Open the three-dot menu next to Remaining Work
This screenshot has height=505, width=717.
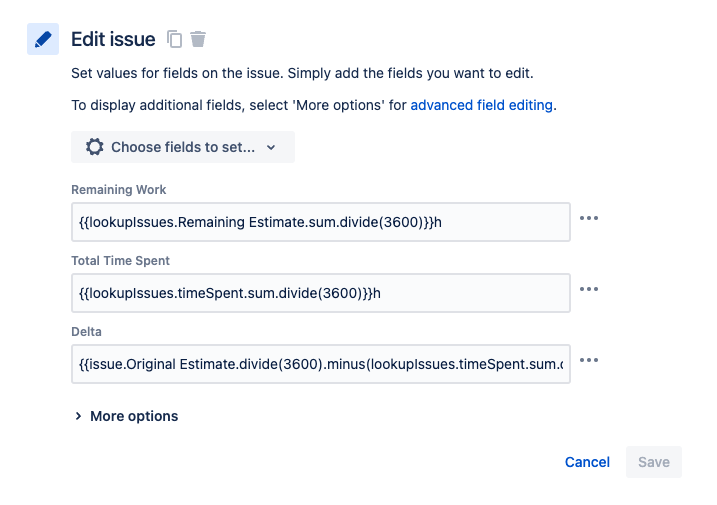point(589,218)
